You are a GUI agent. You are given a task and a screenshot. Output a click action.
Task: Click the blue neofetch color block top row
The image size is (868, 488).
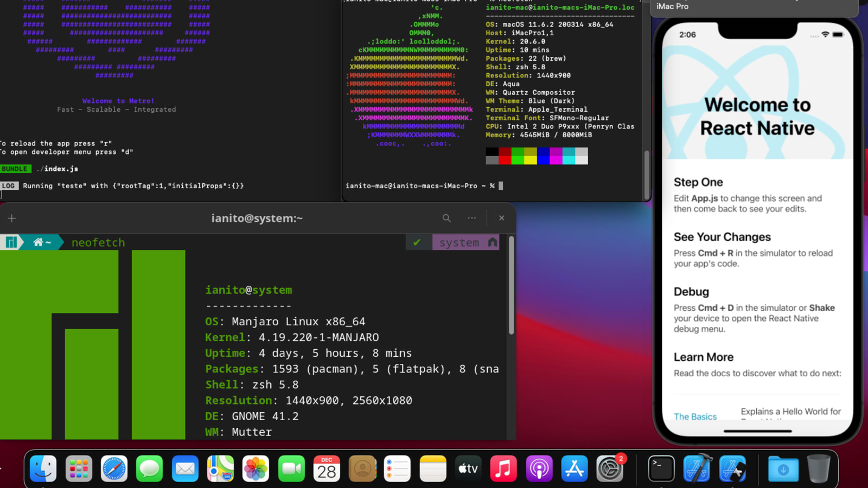(x=543, y=151)
